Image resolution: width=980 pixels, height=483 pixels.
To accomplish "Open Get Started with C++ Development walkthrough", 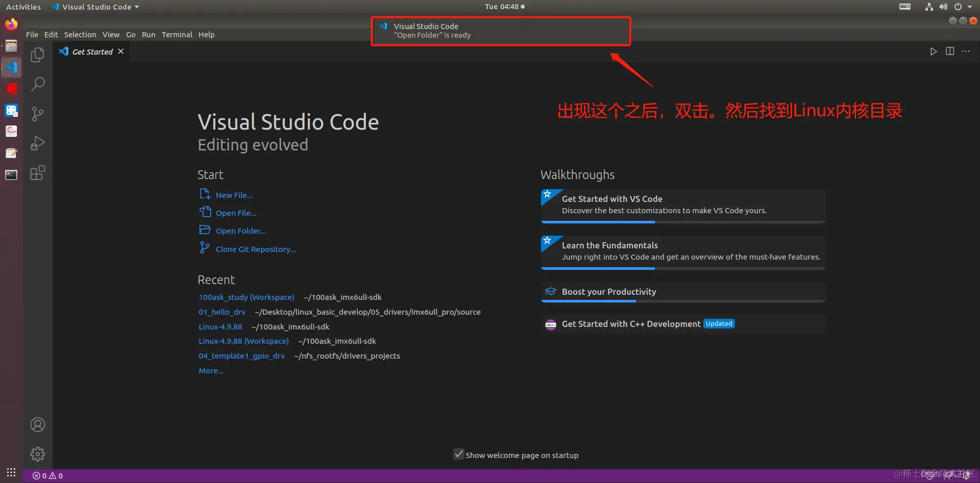I will [683, 324].
